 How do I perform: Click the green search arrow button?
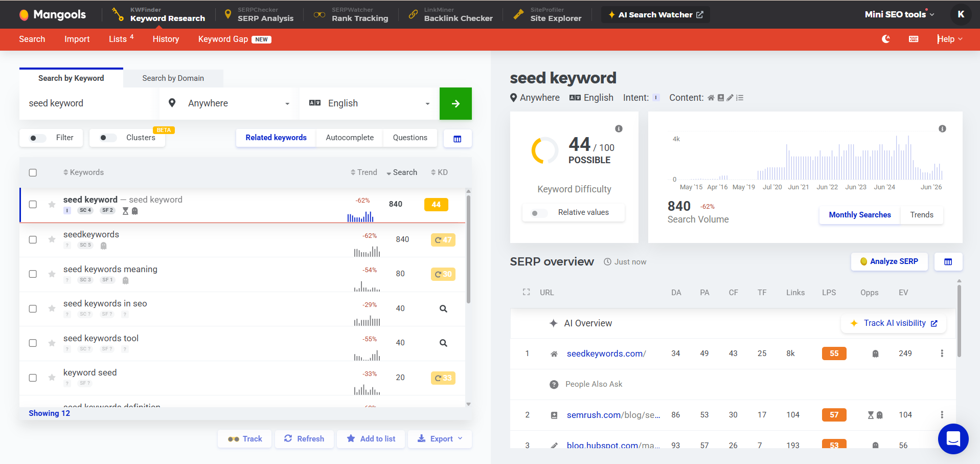click(x=455, y=103)
